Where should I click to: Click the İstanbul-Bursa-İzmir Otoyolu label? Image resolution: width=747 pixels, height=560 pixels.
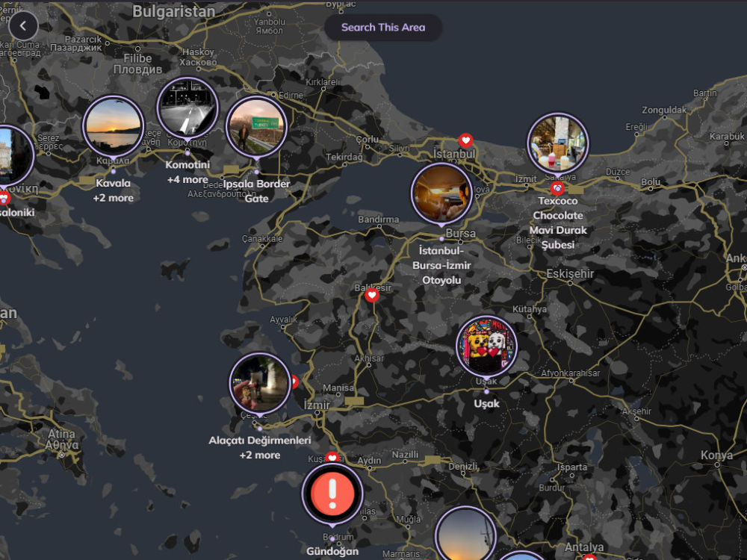point(441,265)
